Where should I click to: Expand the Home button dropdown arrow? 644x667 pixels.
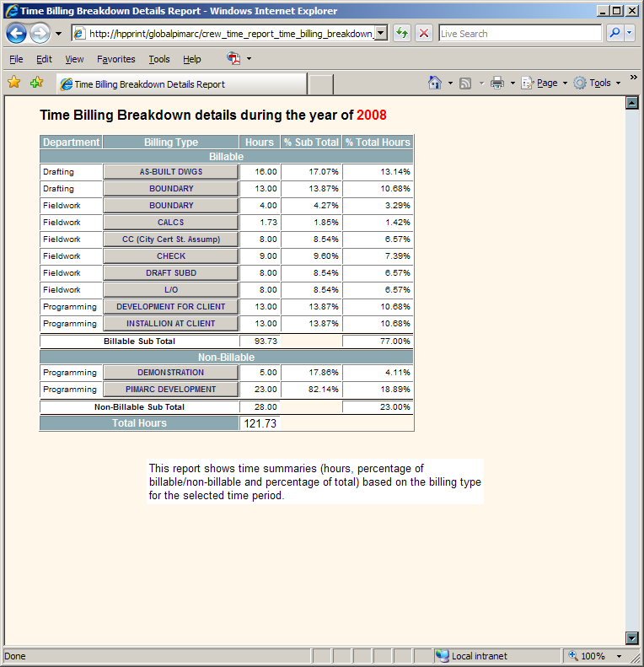(x=450, y=83)
